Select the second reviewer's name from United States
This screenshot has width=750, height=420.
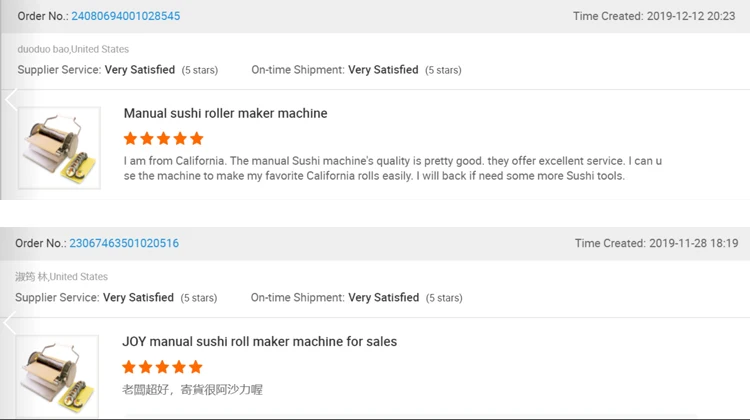pos(61,277)
